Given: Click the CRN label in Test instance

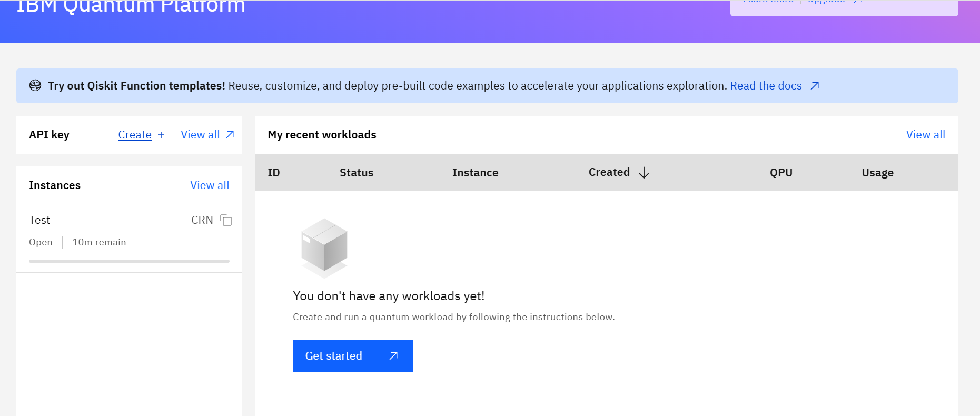Looking at the screenshot, I should click(x=202, y=220).
